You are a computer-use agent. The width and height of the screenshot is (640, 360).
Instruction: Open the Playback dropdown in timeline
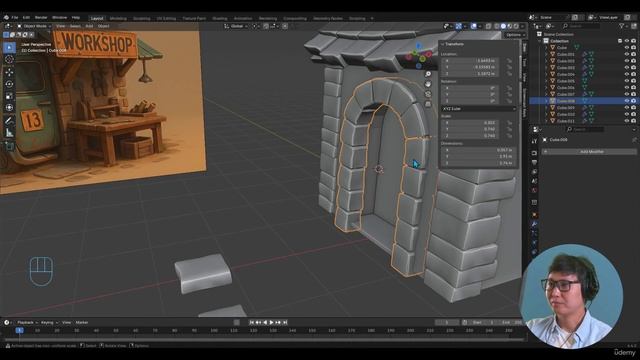(x=27, y=322)
